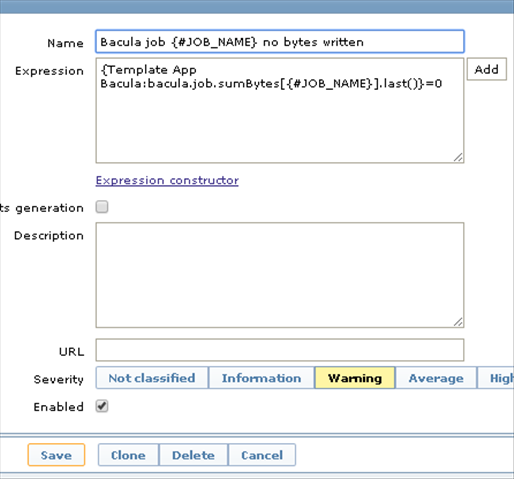Open the Expression constructor link
Viewport: 514px width, 479px height.
tap(167, 180)
